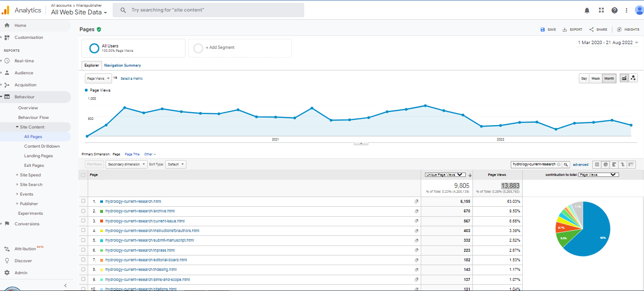Expand the Sort Type Default dropdown
644x291 pixels.
tap(175, 164)
